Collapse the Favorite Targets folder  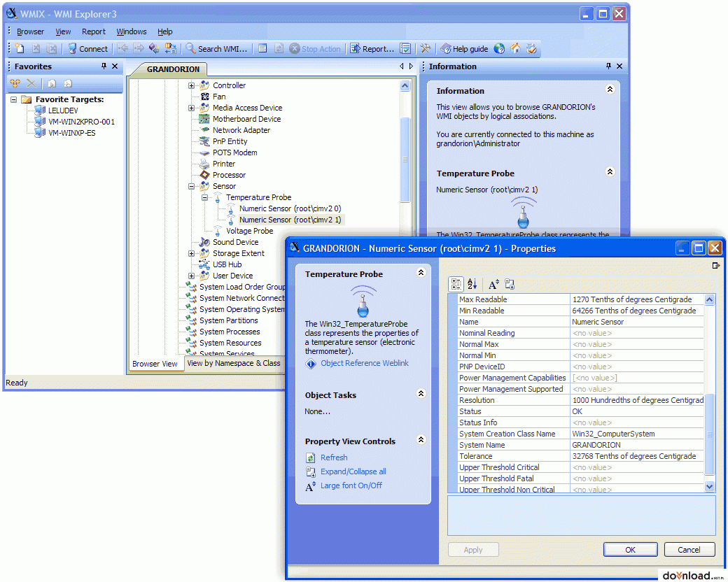click(x=14, y=99)
